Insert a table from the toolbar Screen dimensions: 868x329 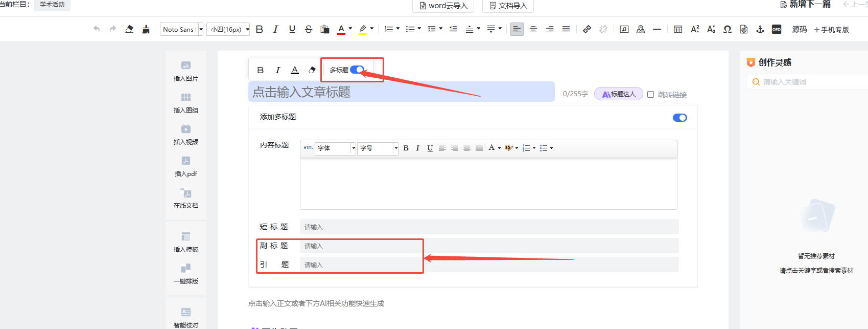[x=678, y=29]
